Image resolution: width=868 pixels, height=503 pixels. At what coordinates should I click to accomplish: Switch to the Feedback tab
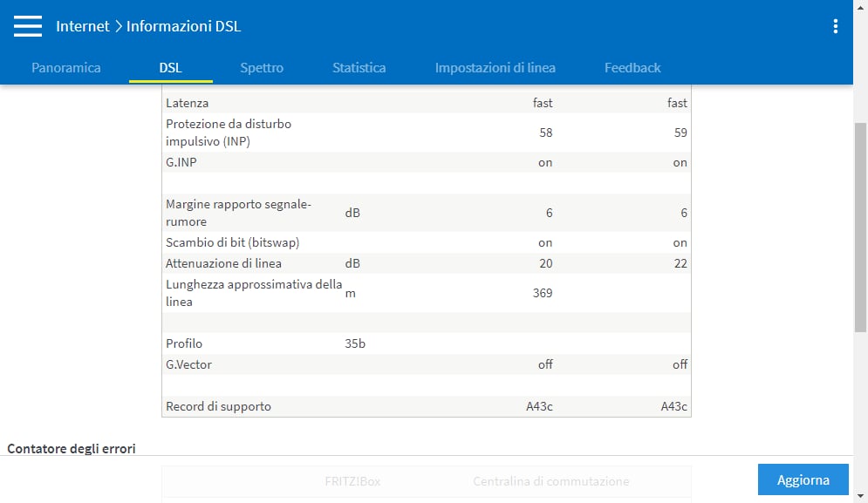(632, 67)
